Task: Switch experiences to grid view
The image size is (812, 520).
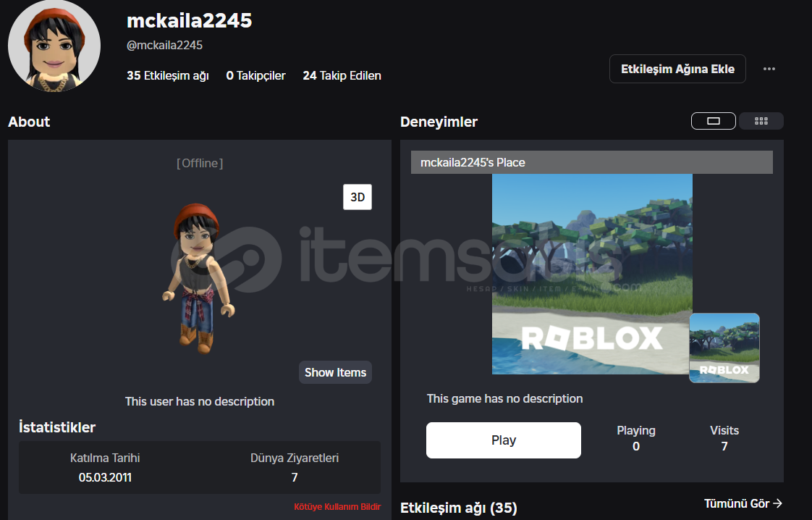Action: pyautogui.click(x=761, y=121)
